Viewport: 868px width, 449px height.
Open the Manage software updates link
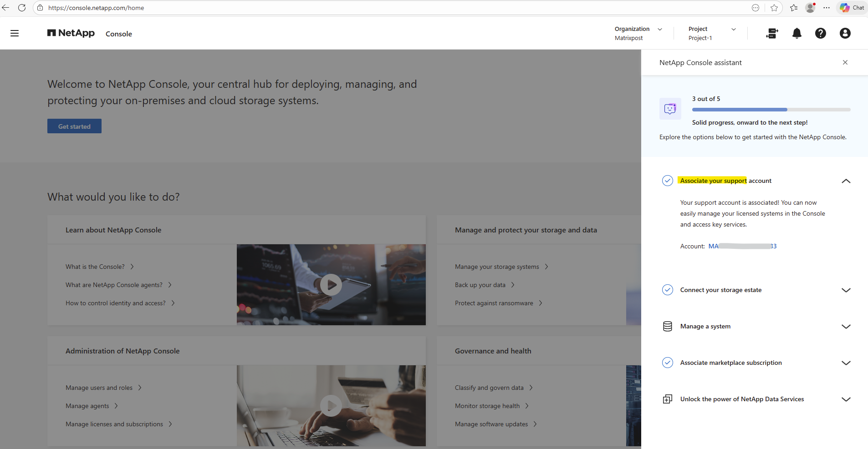[x=496, y=424]
